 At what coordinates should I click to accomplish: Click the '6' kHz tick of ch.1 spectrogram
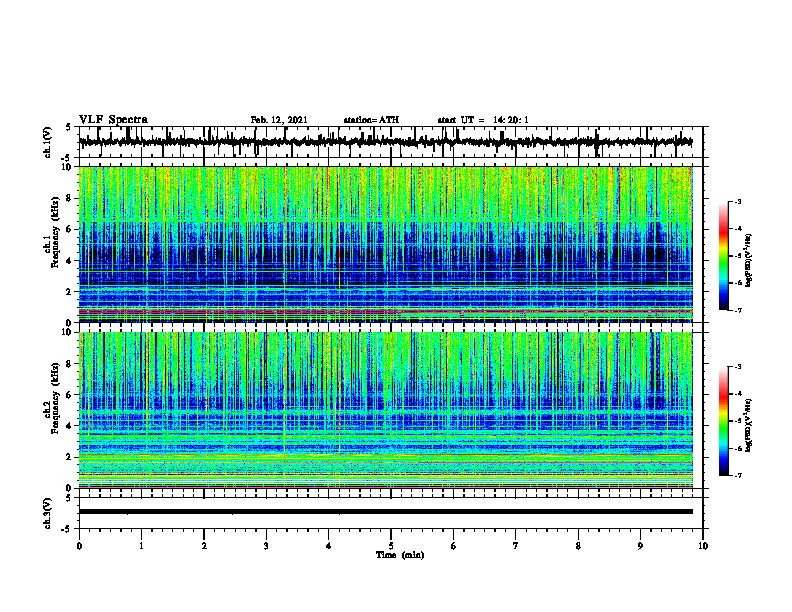point(69,229)
